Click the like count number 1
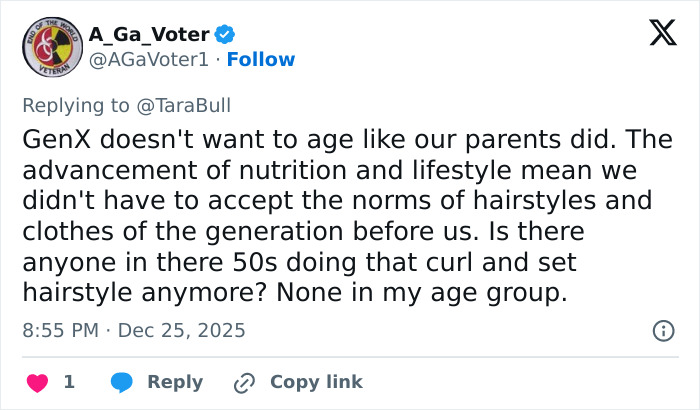Screen dimensions: 700x410 click(x=69, y=382)
